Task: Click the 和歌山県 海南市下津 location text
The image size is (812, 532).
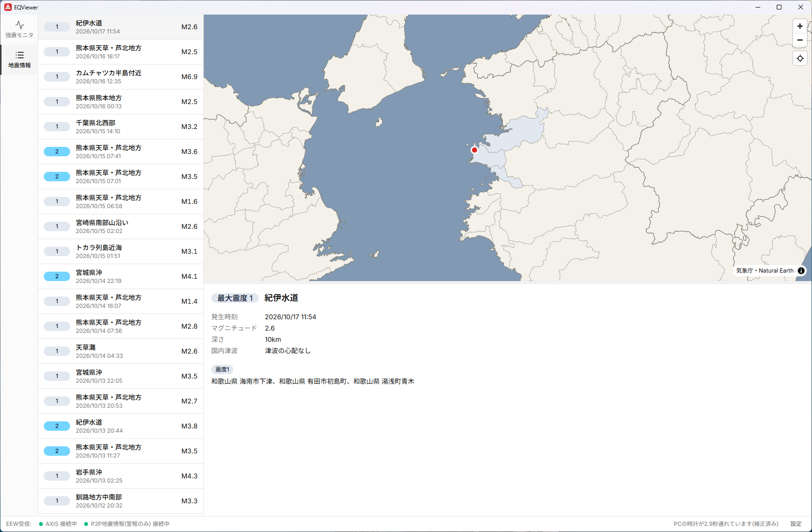Action: click(x=242, y=381)
